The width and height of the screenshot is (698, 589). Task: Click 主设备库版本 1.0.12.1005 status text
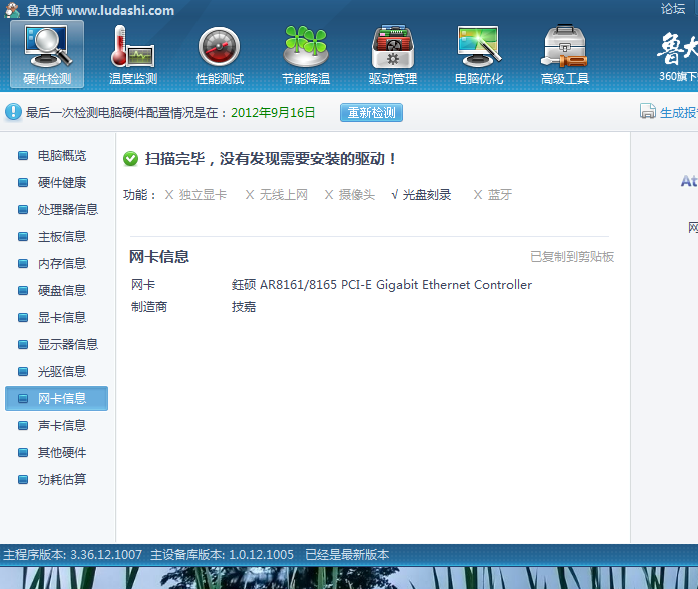(x=222, y=555)
